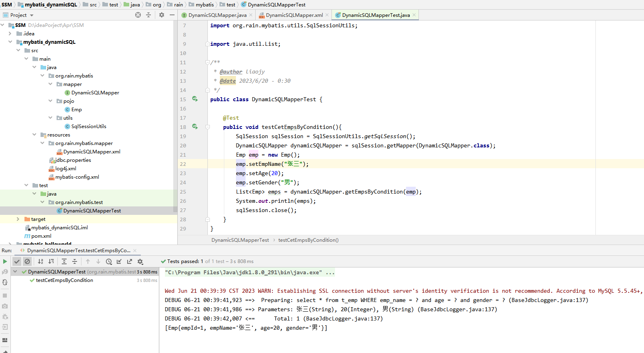Select the Emp class in project tree
The height and width of the screenshot is (353, 644).
[x=73, y=110]
